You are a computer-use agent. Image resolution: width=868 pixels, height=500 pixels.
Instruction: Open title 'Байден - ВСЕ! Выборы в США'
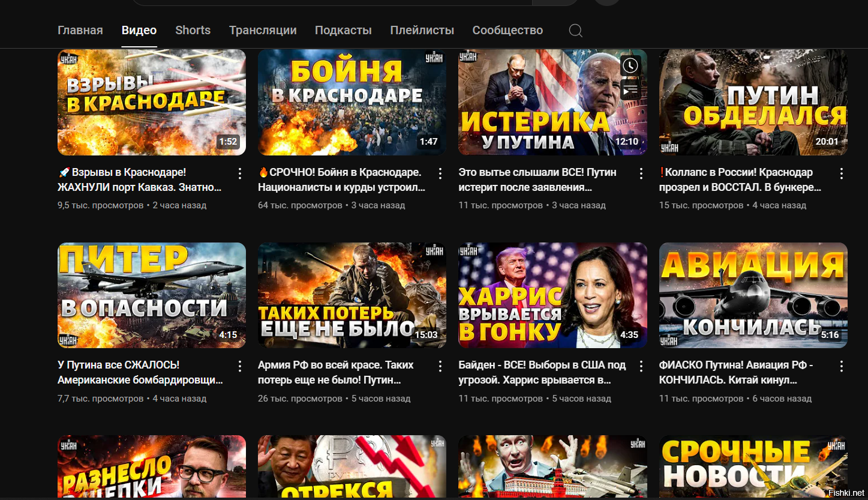pyautogui.click(x=542, y=373)
